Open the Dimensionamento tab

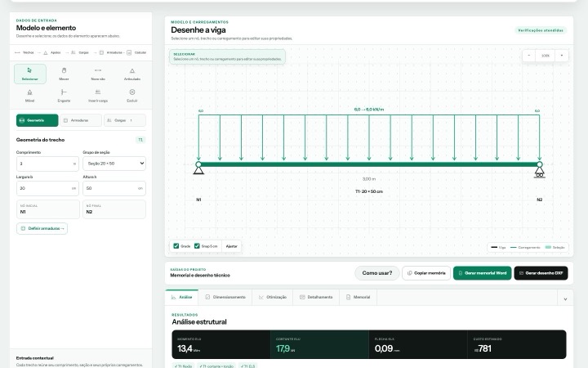[225, 297]
